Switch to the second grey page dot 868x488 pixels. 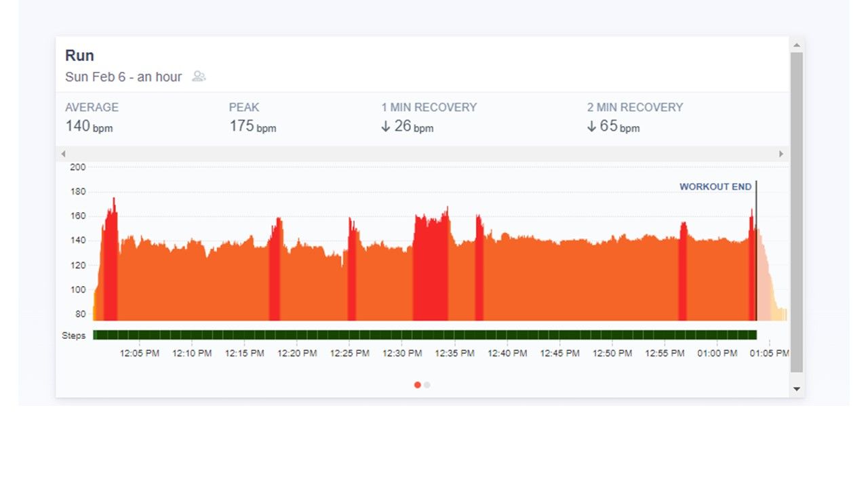(427, 385)
